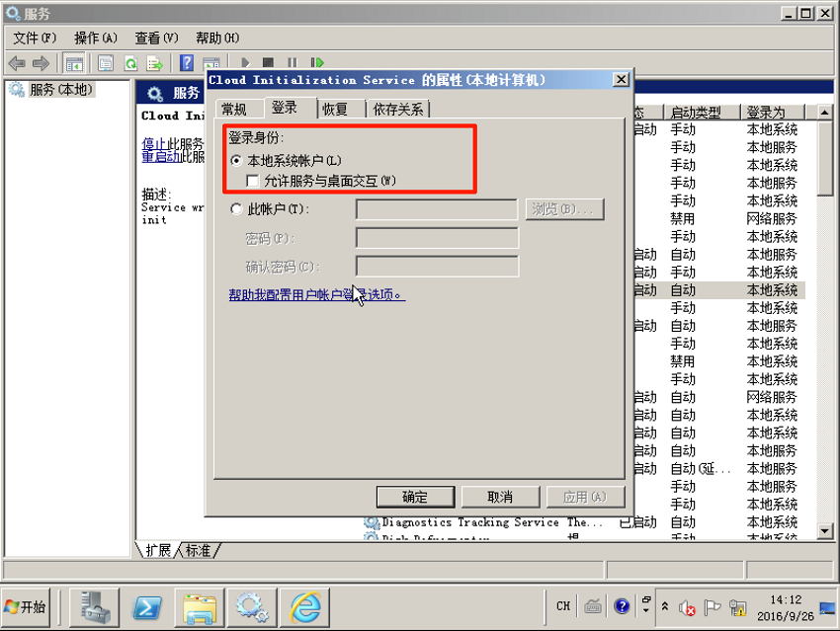Launch PowerShell from the taskbar
The image size is (840, 631).
[147, 607]
